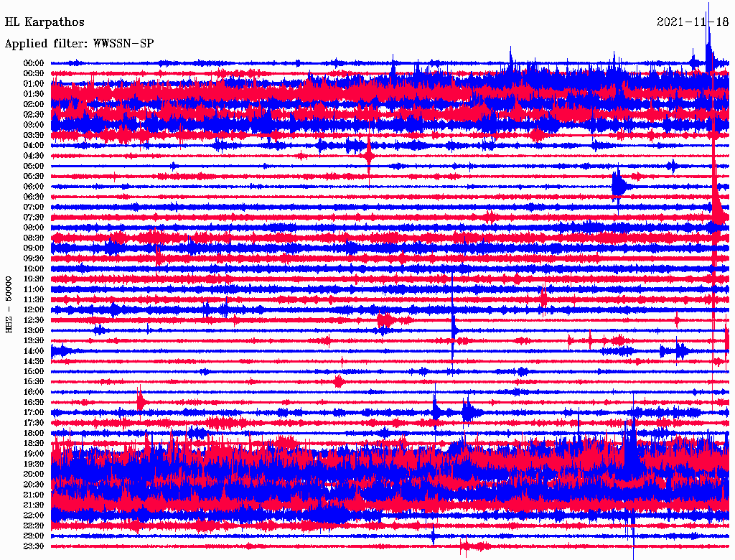Select the 16:00 time label
Viewport: 735px width, 560px height.
(x=34, y=392)
